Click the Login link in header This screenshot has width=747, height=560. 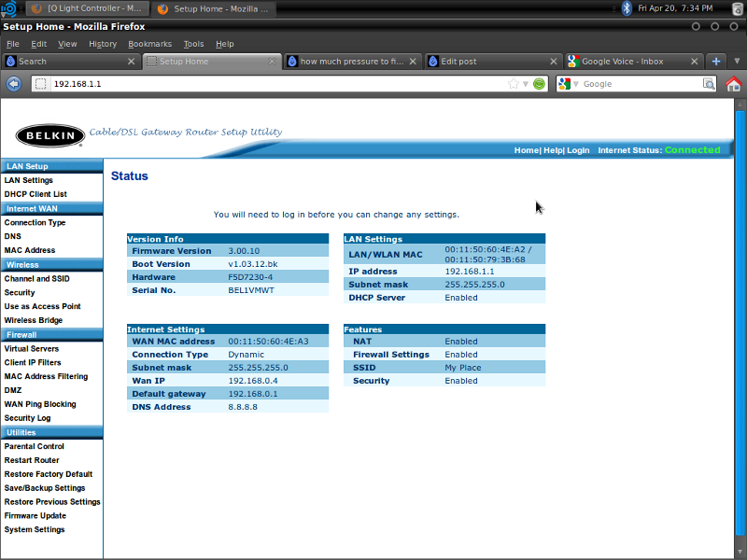[x=578, y=150]
